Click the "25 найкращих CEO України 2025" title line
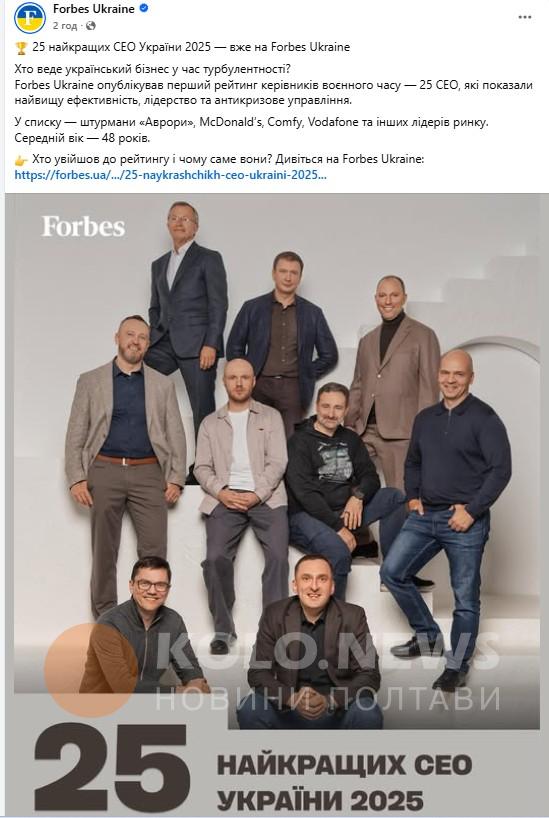The height and width of the screenshot is (818, 549). pos(191,47)
